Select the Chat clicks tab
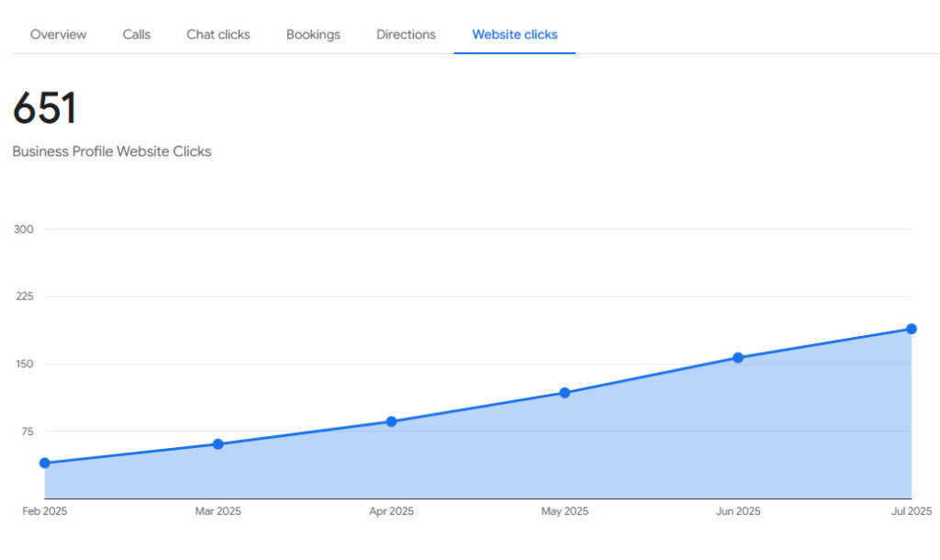This screenshot has width=940, height=560. coord(218,35)
